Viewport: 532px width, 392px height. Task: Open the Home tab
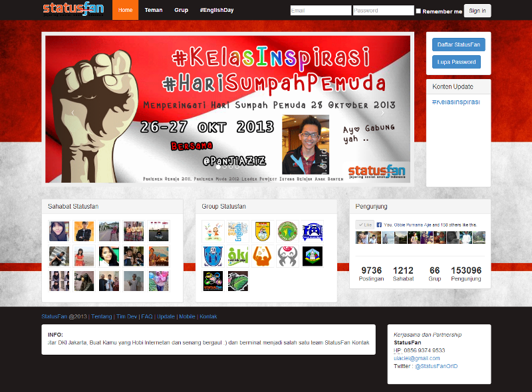click(x=125, y=10)
